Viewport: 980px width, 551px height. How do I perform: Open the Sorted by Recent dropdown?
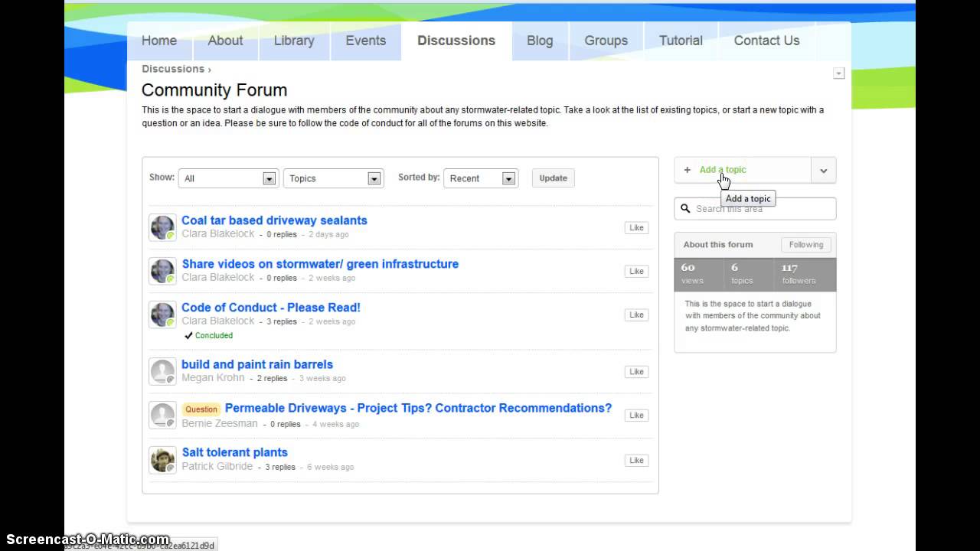(481, 178)
